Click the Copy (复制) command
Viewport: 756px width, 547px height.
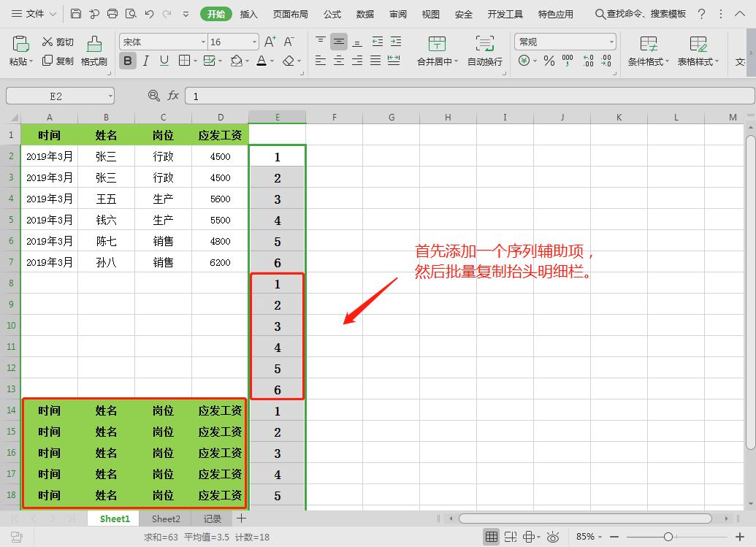tap(56, 61)
